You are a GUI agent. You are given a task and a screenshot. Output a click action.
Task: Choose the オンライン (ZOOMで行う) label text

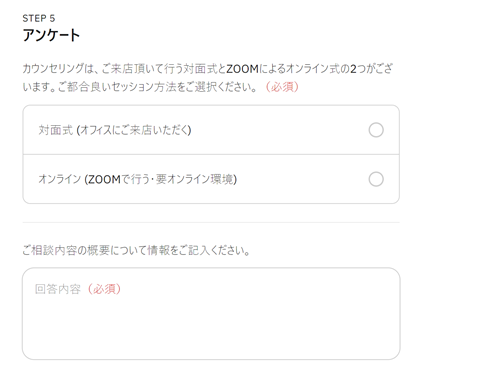coord(137,179)
